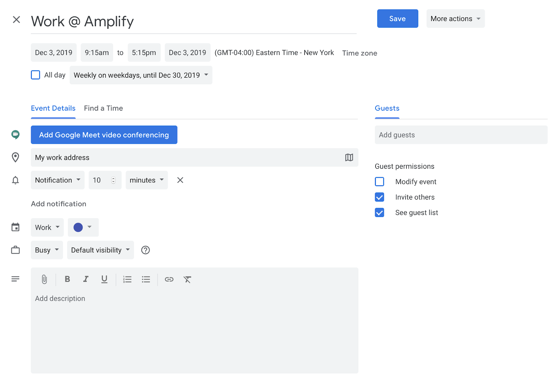Check the All day checkbox

coord(36,75)
